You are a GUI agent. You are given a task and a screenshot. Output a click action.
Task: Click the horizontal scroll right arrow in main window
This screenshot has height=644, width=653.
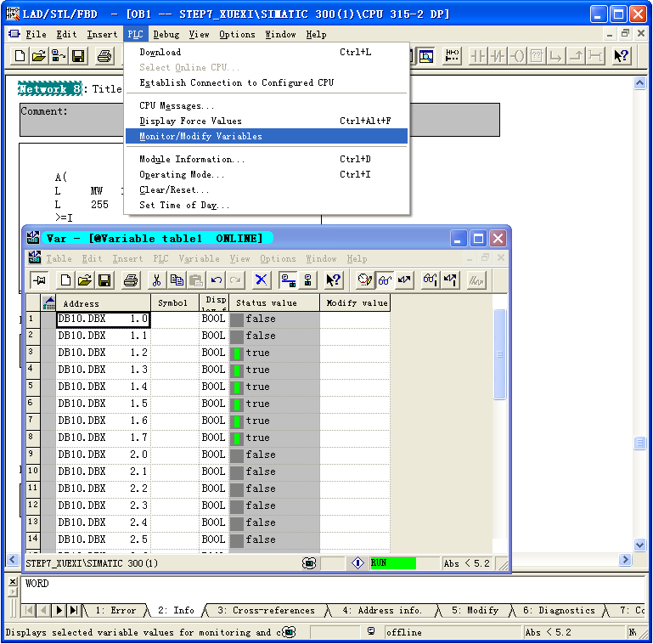click(x=624, y=559)
